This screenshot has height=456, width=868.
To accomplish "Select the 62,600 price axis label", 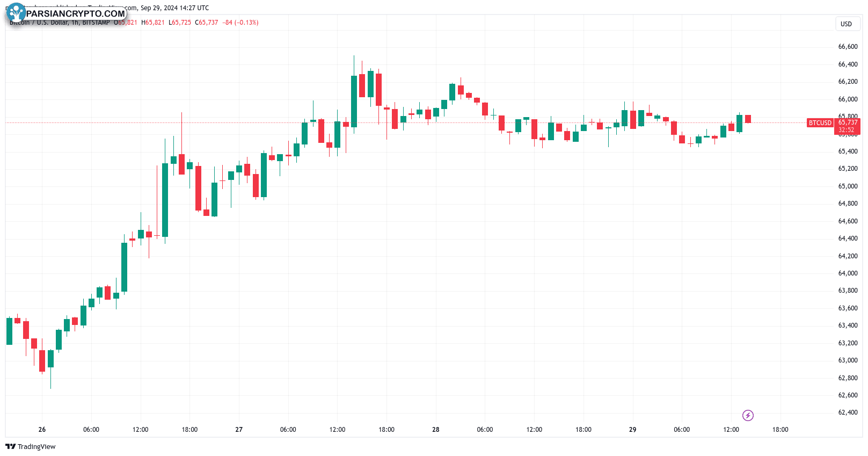I will click(x=848, y=395).
